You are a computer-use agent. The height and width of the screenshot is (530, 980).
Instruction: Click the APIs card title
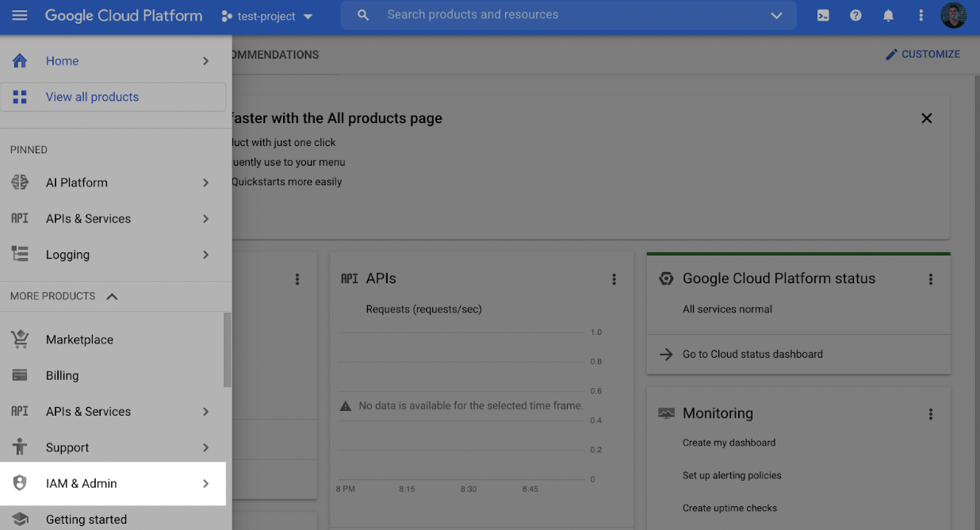(x=381, y=278)
